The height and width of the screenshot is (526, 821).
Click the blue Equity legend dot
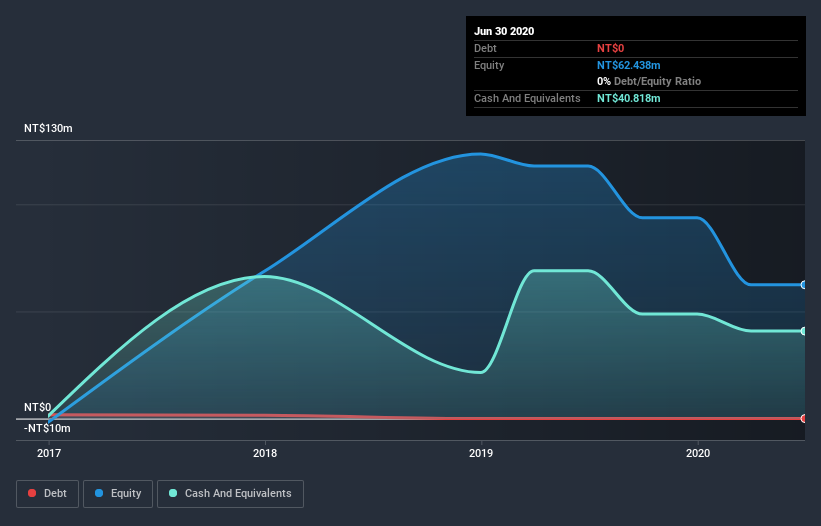pyautogui.click(x=99, y=493)
